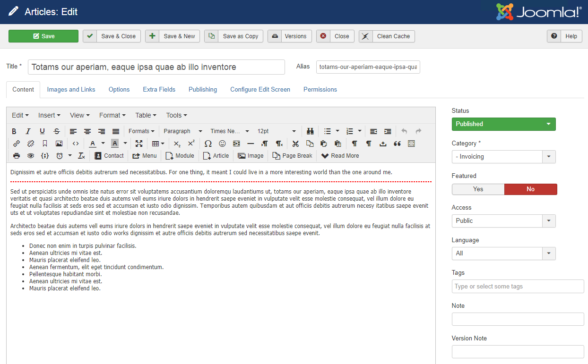Center align the text
The image size is (588, 364).
[87, 131]
